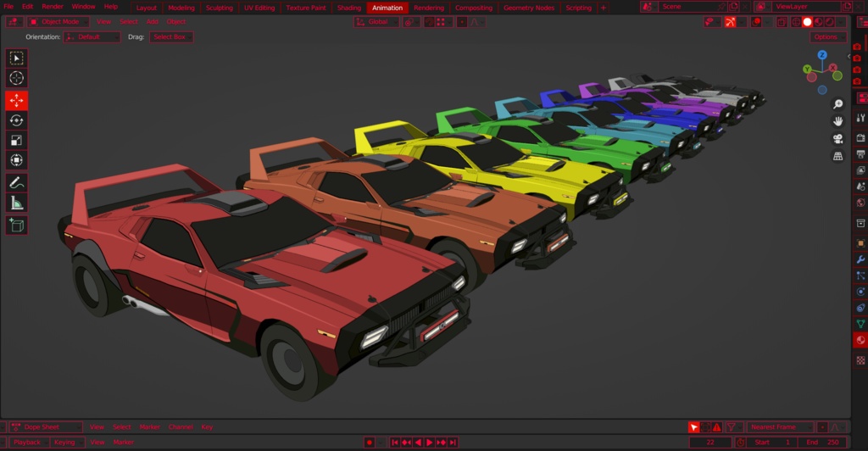Toggle auto keying record button
868x451 pixels.
(370, 443)
